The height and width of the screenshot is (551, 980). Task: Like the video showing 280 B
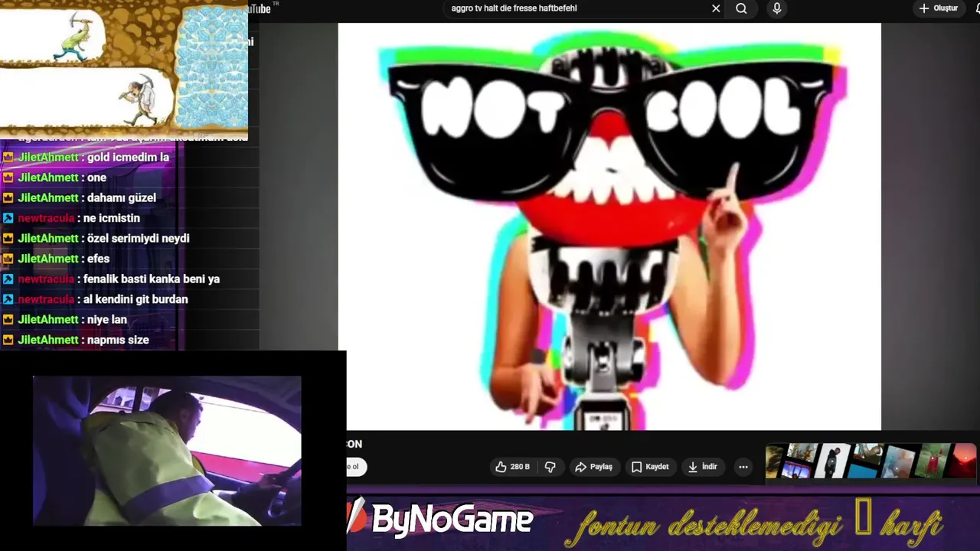click(x=513, y=467)
